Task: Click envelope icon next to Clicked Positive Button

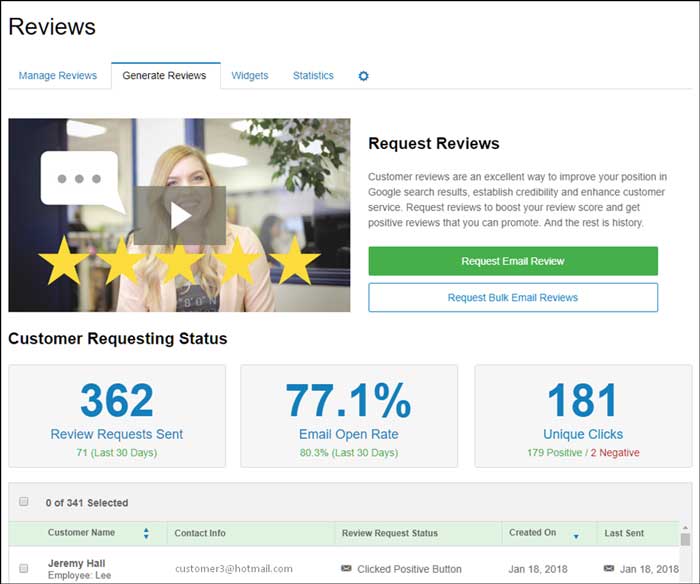Action: tap(346, 568)
